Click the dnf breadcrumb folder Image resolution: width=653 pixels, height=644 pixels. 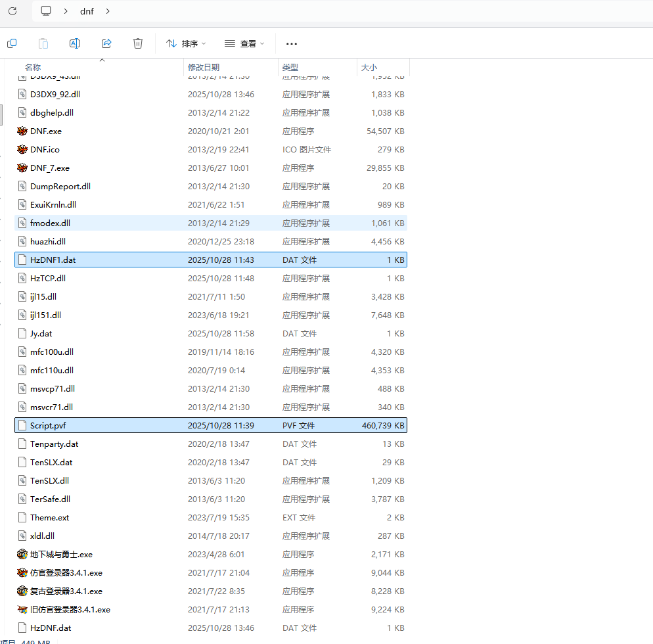pos(87,11)
